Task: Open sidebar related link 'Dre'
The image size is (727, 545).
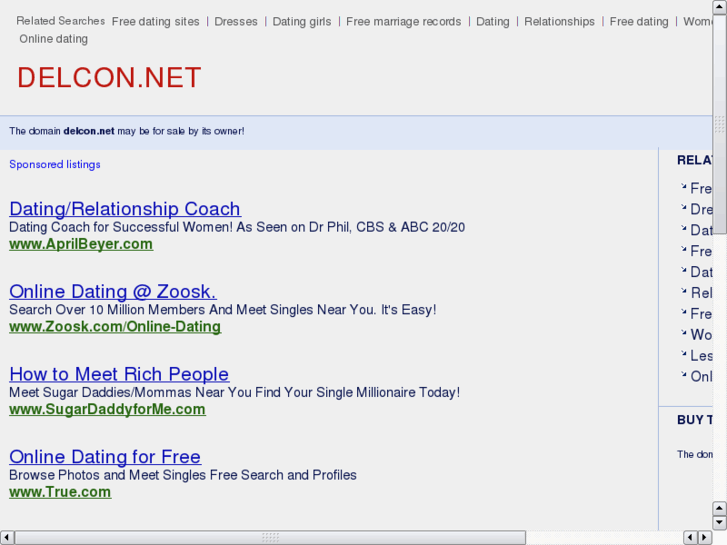Action: (x=701, y=209)
